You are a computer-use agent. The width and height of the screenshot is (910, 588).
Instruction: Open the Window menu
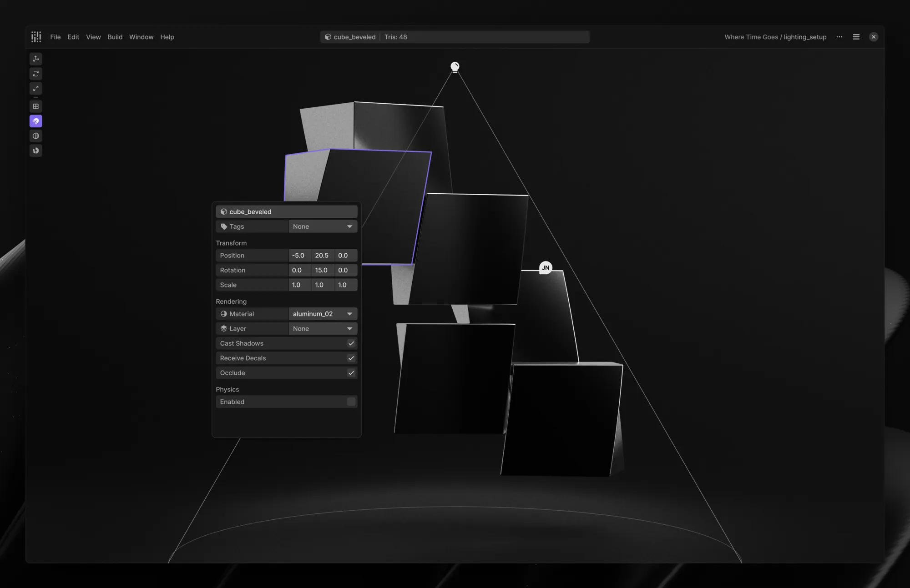pyautogui.click(x=141, y=37)
